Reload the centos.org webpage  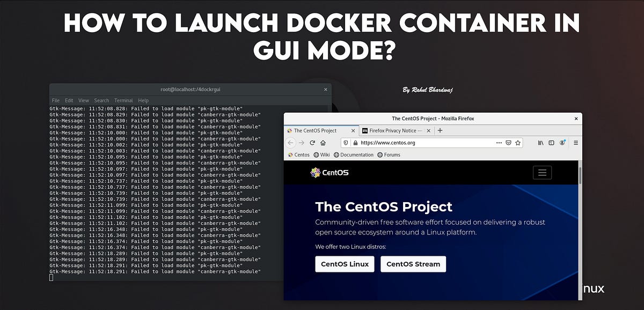point(311,142)
